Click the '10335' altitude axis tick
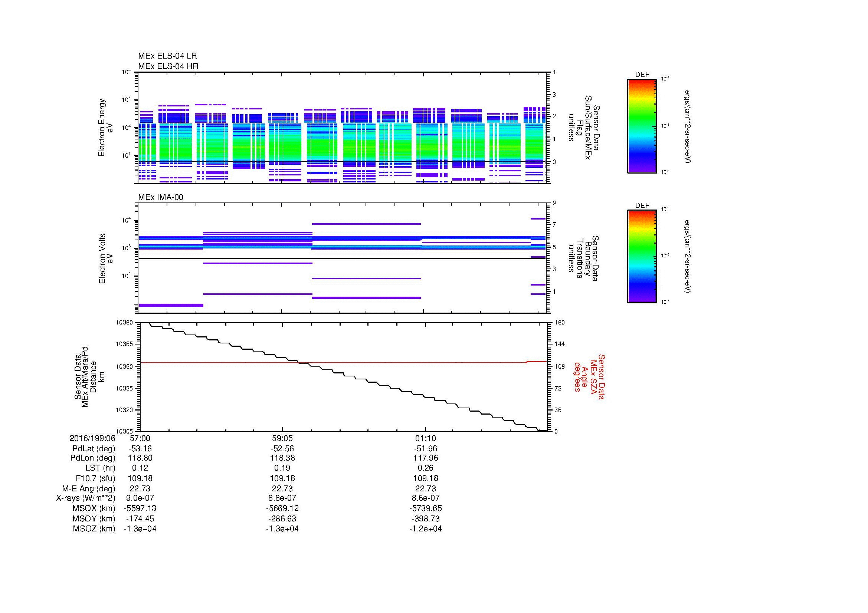The width and height of the screenshot is (868, 613). (124, 388)
